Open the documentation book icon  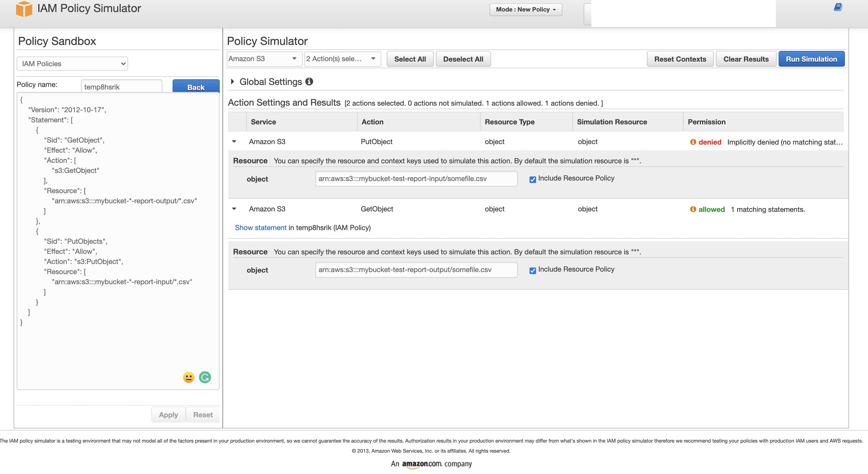838,7
